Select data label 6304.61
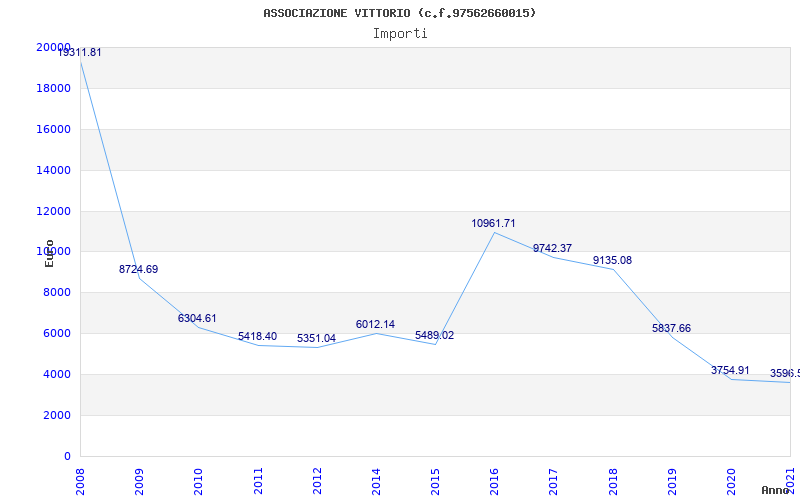 (x=197, y=318)
